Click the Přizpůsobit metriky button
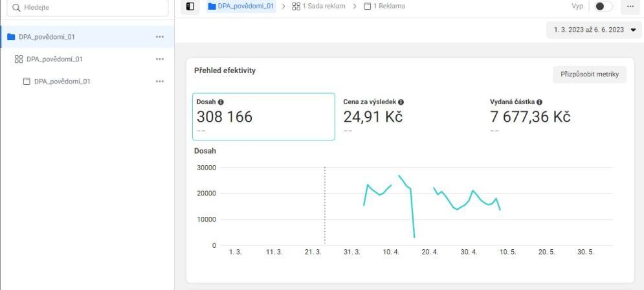Screen dimensions: 644x290 (589, 74)
